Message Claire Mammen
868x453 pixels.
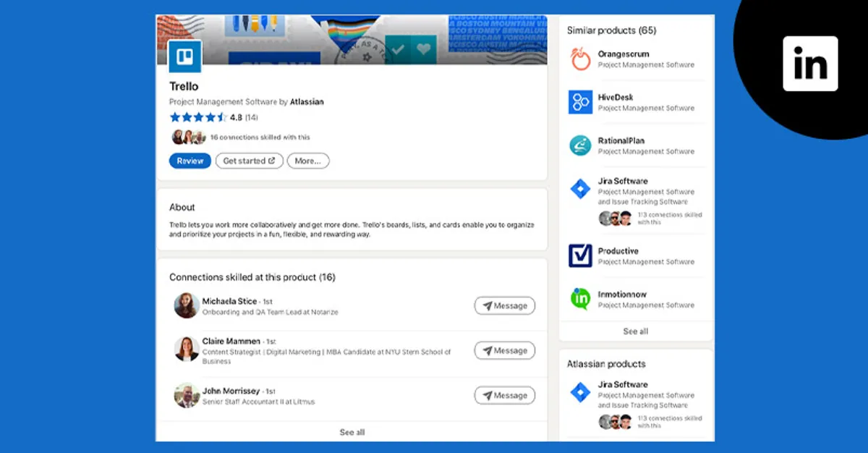[x=504, y=350]
